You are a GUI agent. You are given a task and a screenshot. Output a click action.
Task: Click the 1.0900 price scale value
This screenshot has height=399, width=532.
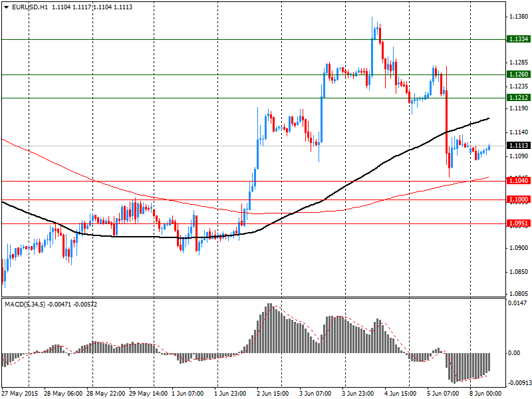click(x=519, y=248)
